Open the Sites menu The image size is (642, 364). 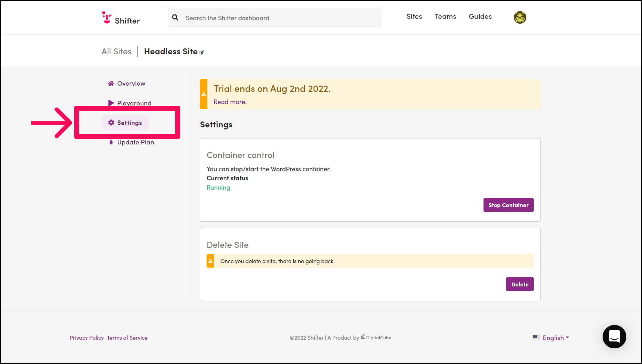414,16
